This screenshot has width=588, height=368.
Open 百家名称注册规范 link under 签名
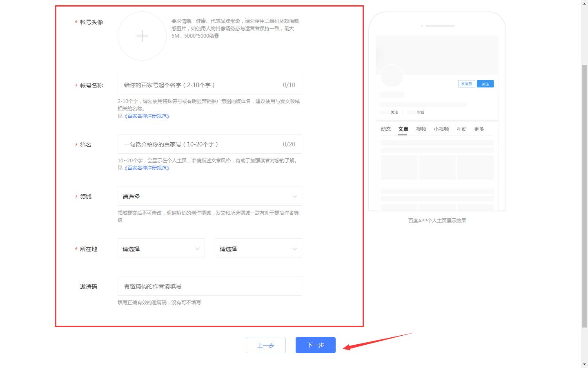pyautogui.click(x=147, y=168)
